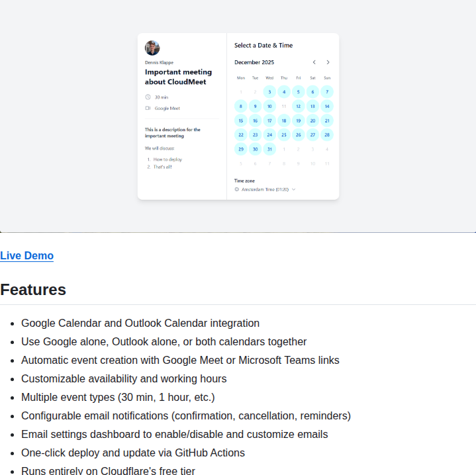Image resolution: width=476 pixels, height=475 pixels.
Task: Select December 14 in the Sun column
Action: tap(327, 107)
